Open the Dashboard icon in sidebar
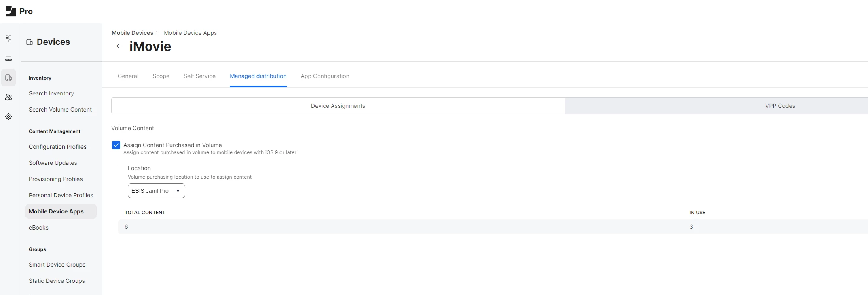 (8, 39)
